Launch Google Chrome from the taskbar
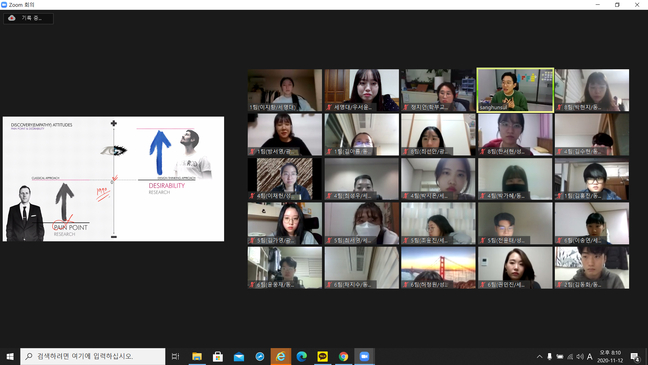This screenshot has height=365, width=648. (x=343, y=356)
